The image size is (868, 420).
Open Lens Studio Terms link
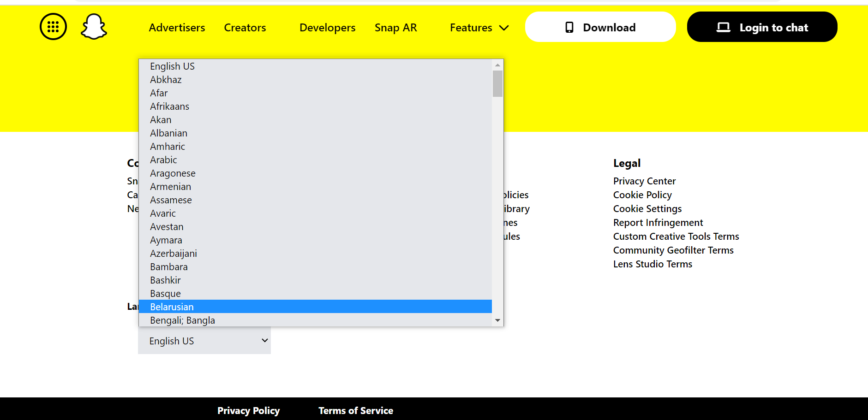tap(652, 264)
